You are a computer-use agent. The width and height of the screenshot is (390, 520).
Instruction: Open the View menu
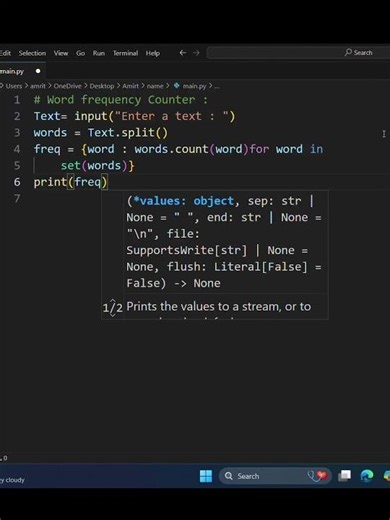(x=61, y=53)
